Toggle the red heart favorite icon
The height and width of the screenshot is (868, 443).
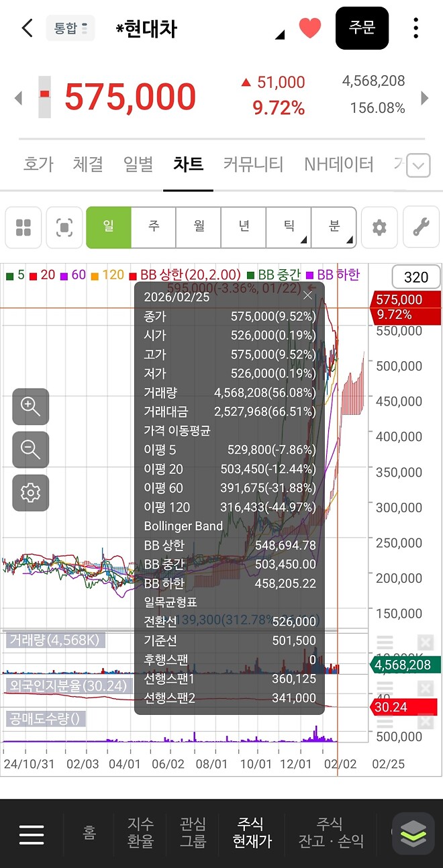tap(310, 28)
